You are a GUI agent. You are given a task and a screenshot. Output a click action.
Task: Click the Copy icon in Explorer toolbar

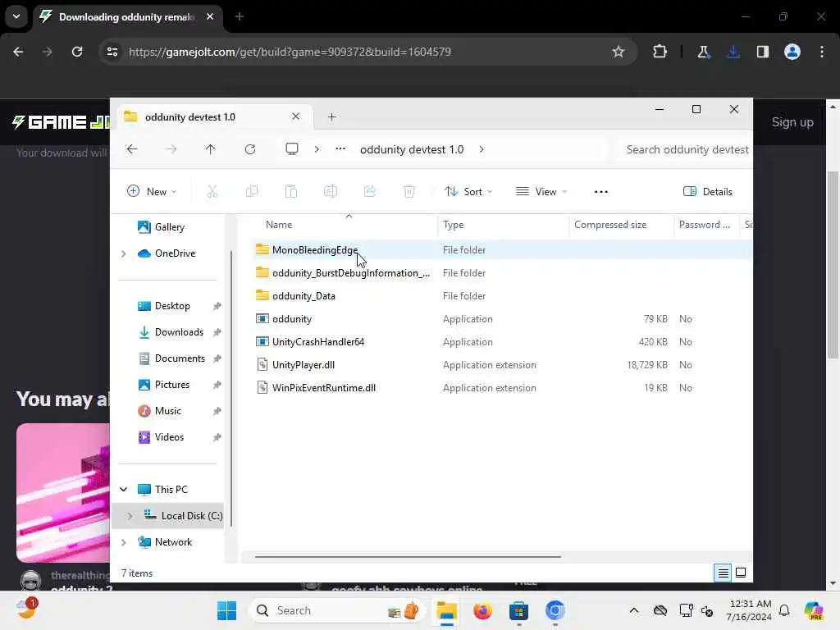251,191
